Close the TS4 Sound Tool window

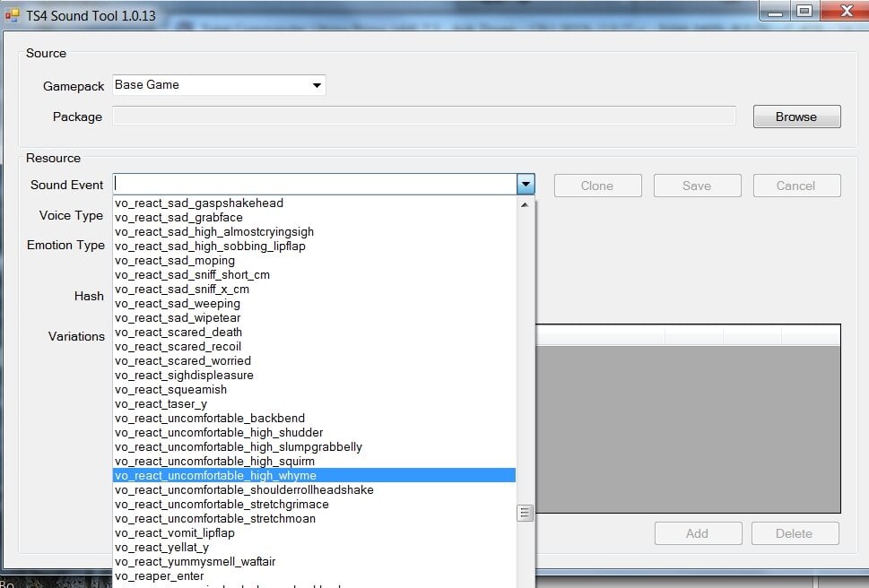pos(846,11)
